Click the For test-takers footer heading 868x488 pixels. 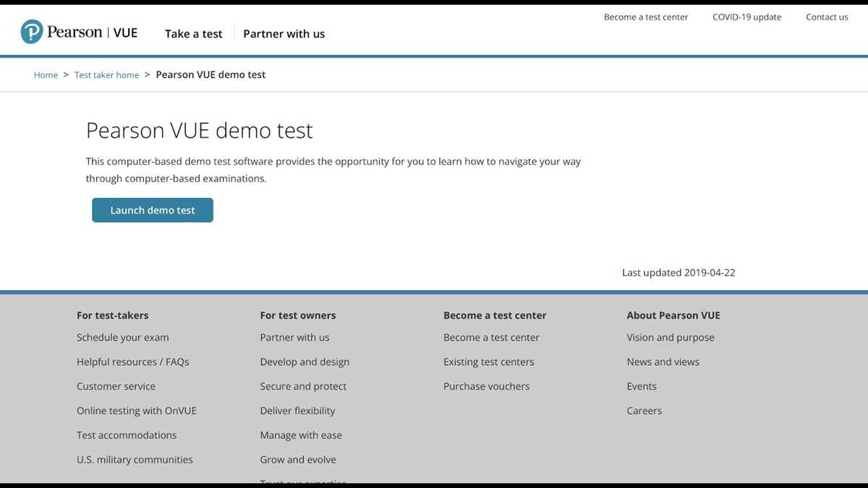(x=113, y=316)
